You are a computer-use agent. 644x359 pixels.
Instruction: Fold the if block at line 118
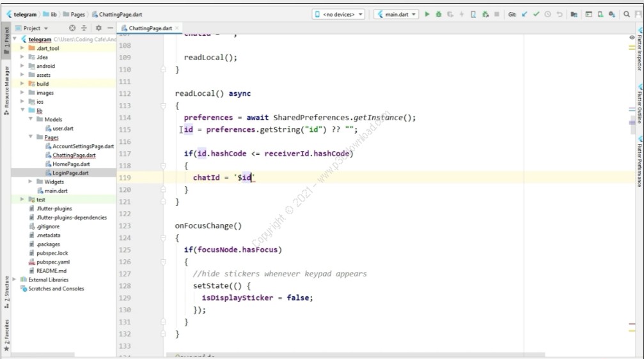click(x=163, y=166)
